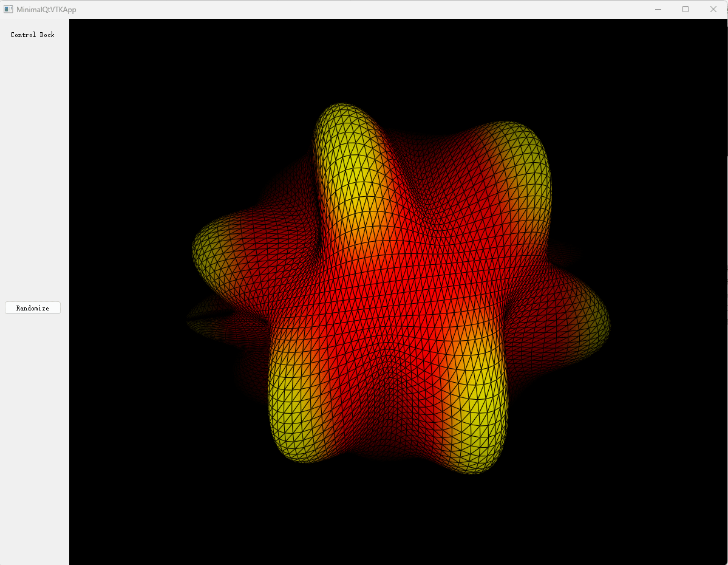Select the Control Dock label
This screenshot has width=728, height=565.
(x=33, y=35)
